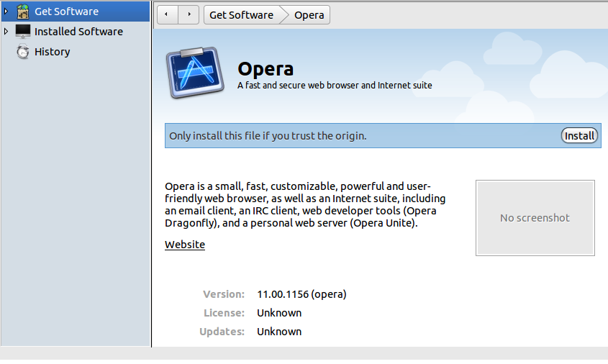Go back with the left arrow button
The image size is (608, 364).
167,14
